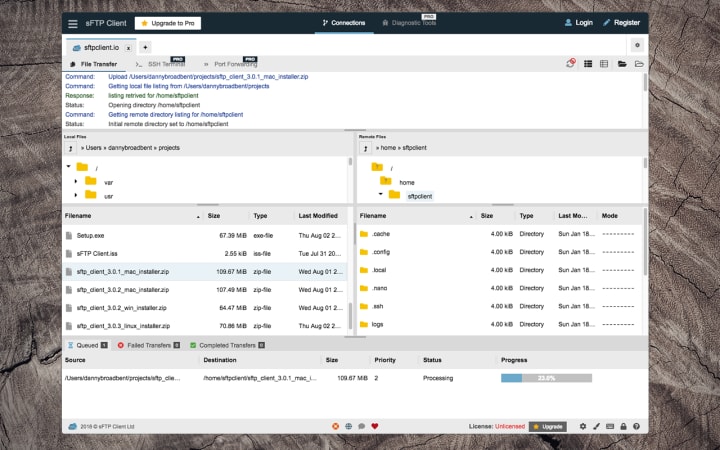Click the transfer progress bar at 23%
The image size is (720, 450).
(546, 378)
